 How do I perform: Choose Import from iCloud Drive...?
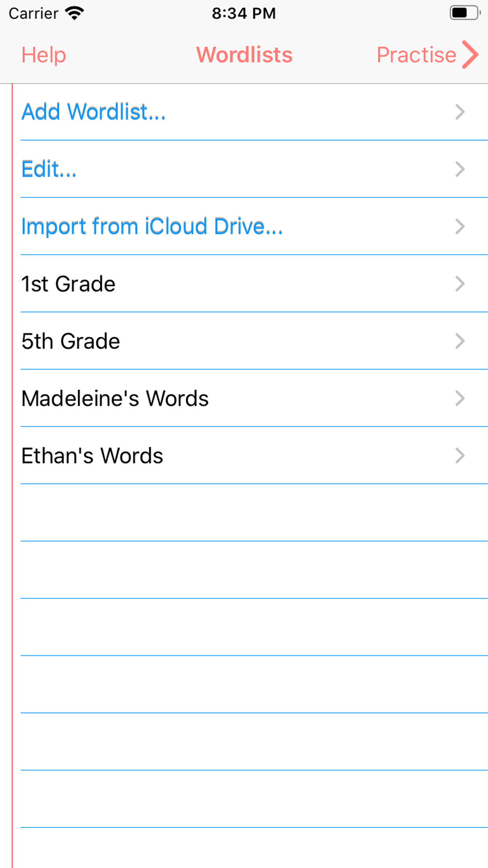254,226
